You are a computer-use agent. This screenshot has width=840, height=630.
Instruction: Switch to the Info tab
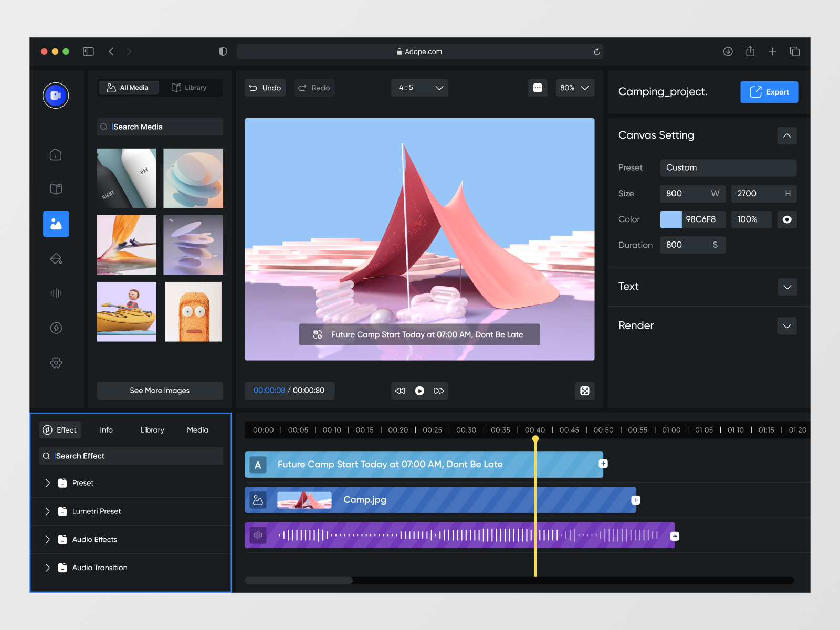106,429
